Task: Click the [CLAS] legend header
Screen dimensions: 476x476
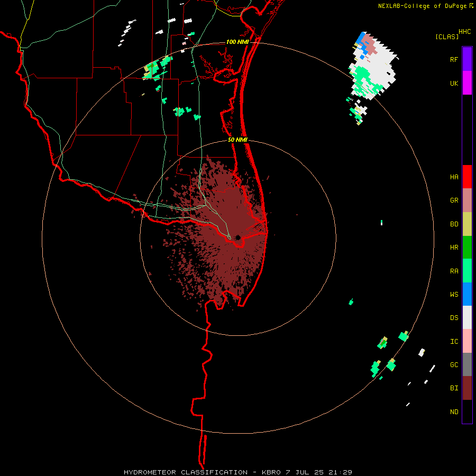Action: point(447,36)
